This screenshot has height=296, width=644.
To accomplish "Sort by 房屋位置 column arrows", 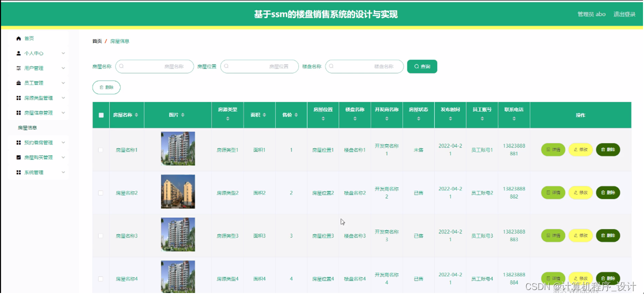I will coord(323,119).
